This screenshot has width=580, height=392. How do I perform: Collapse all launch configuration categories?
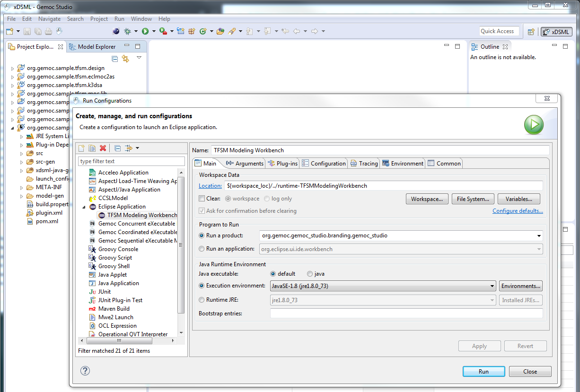point(118,148)
